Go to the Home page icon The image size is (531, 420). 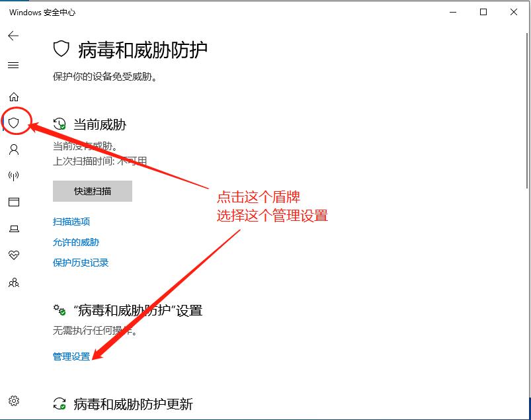tap(13, 97)
